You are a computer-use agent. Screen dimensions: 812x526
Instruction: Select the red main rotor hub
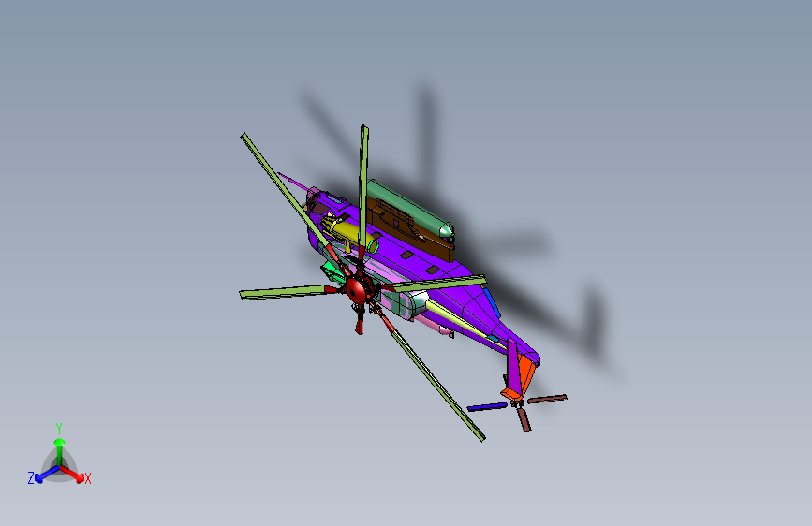click(358, 290)
